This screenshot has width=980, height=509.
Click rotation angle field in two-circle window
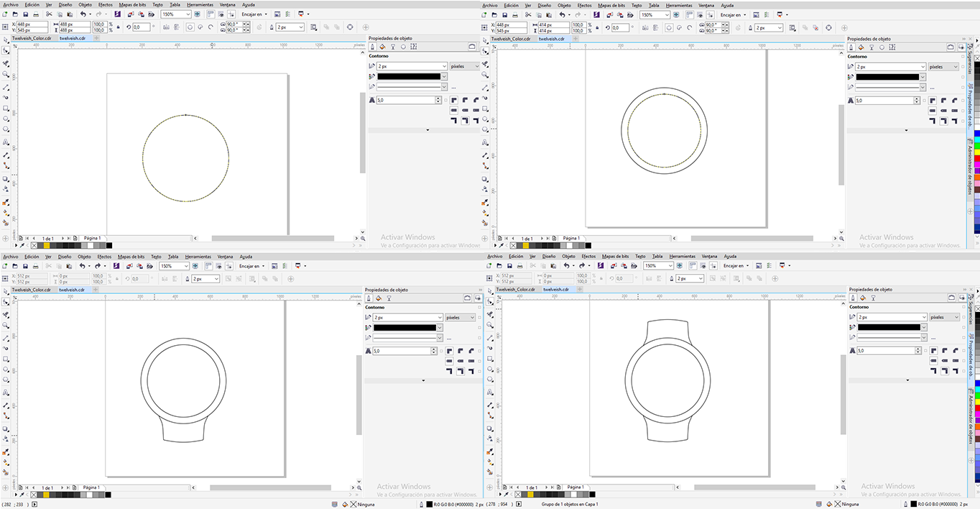(x=621, y=27)
